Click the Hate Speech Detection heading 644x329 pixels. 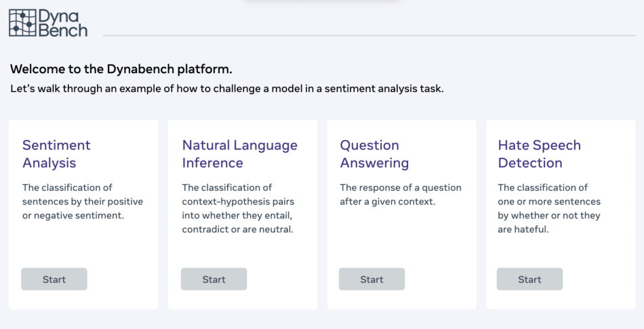tap(539, 154)
